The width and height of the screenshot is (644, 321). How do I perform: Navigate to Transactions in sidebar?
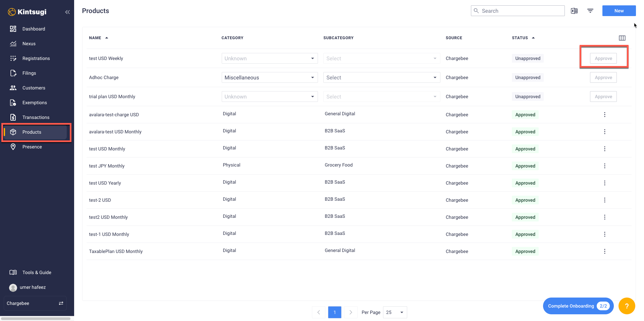36,117
